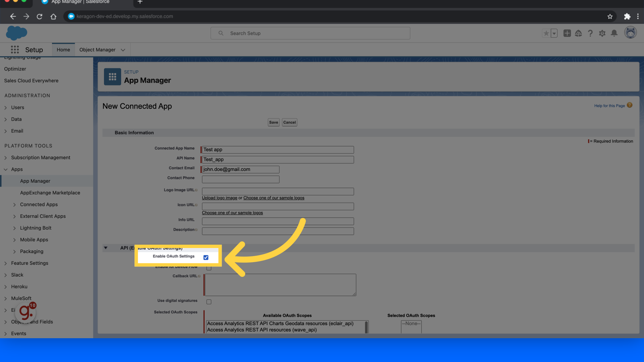Switch to the Home tab
This screenshot has width=644, height=362.
pos(63,50)
